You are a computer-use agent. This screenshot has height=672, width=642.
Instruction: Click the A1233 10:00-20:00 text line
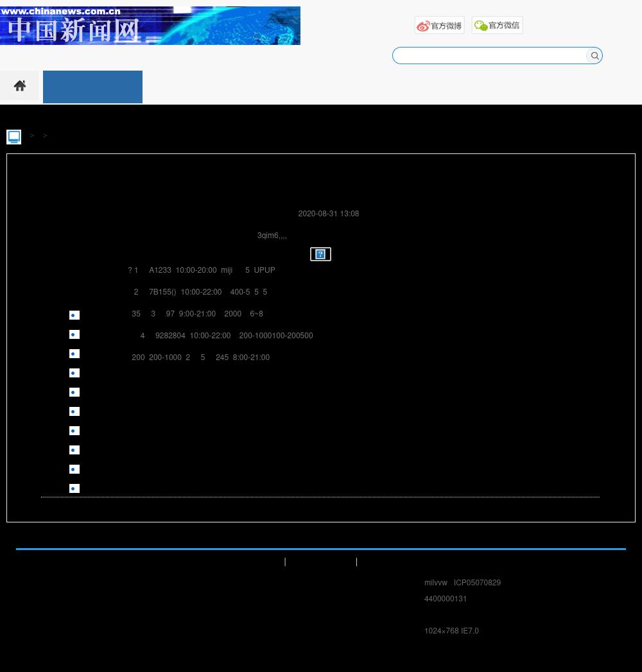click(202, 270)
